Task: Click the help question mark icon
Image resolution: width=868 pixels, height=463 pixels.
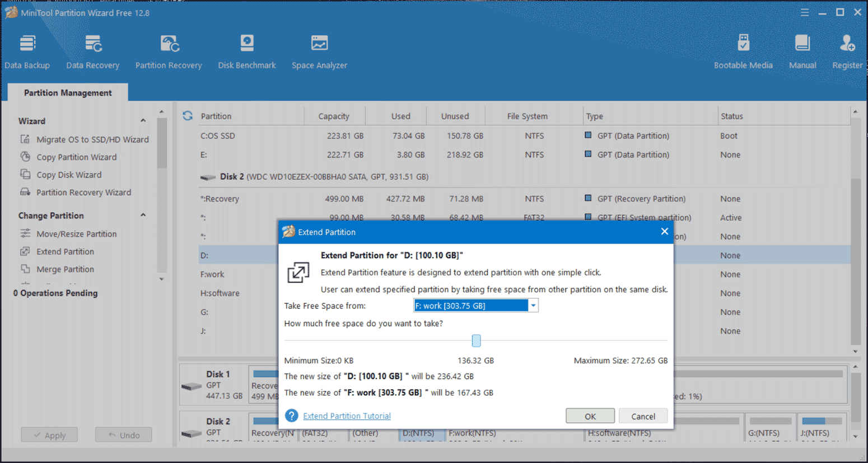Action: pyautogui.click(x=291, y=415)
